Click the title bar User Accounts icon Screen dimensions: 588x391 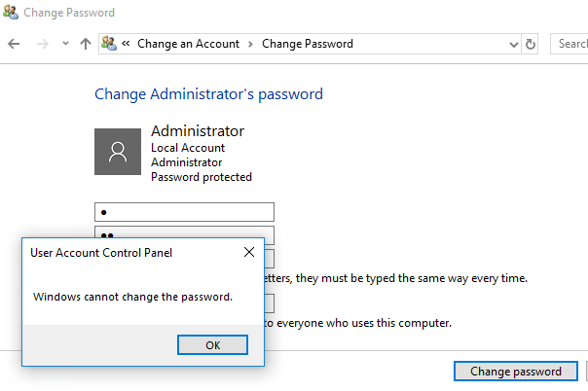pyautogui.click(x=10, y=12)
